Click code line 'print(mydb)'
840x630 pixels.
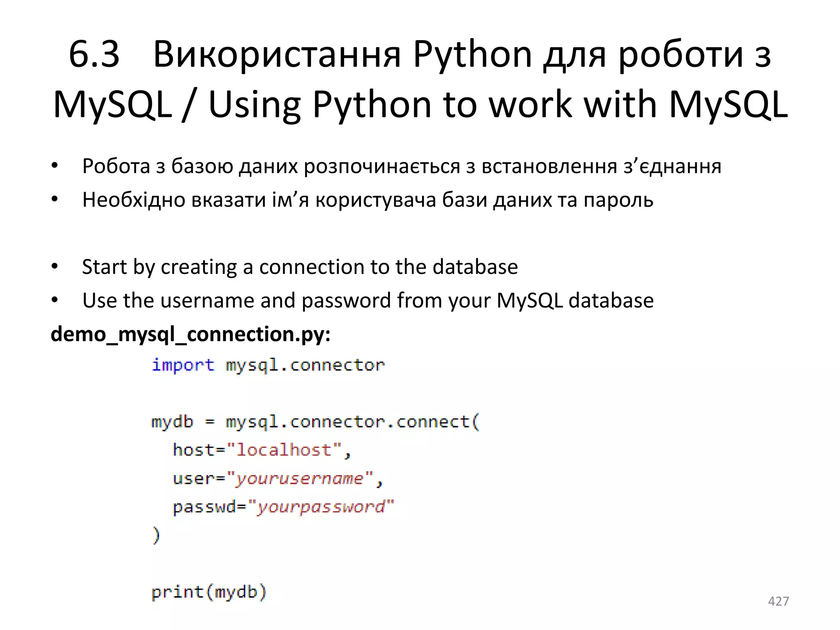coord(209,592)
